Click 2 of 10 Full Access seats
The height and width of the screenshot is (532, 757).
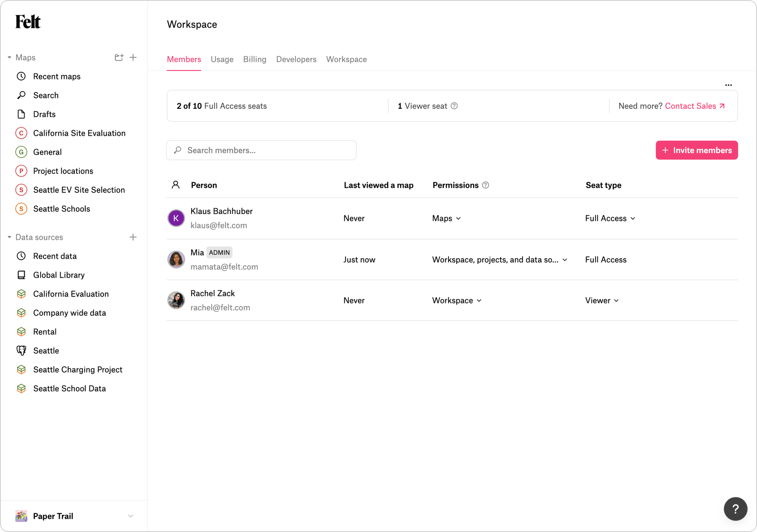221,106
